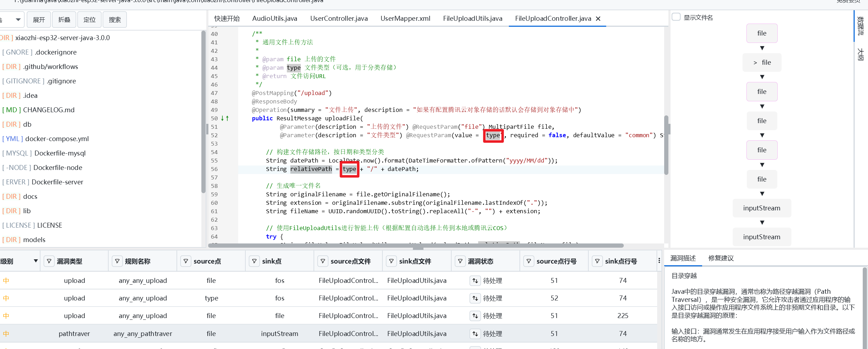Switch to the 快速开始 tab
868x349 pixels.
[x=227, y=19]
